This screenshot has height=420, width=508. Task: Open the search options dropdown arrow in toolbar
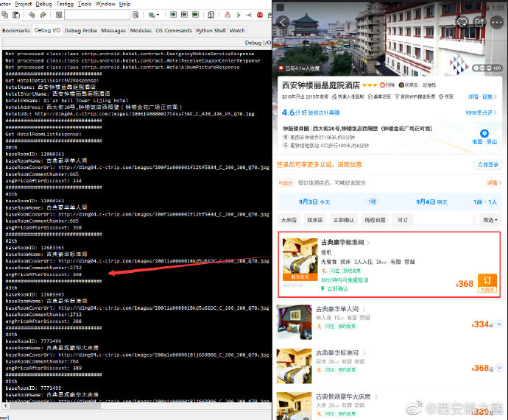(x=158, y=15)
